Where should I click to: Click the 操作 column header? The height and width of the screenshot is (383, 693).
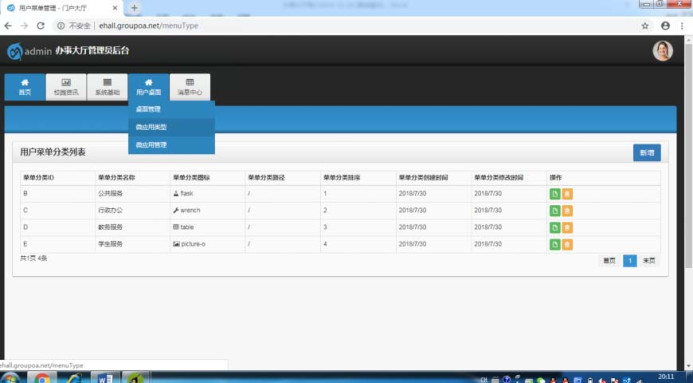click(555, 178)
